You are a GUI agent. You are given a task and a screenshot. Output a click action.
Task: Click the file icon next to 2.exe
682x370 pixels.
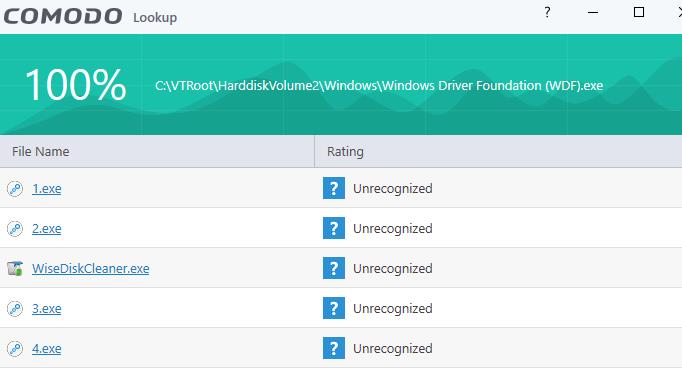point(15,229)
